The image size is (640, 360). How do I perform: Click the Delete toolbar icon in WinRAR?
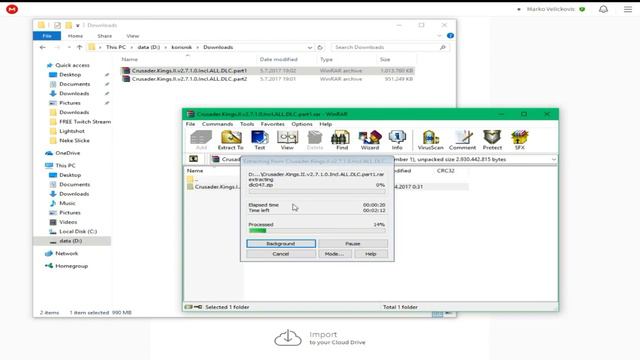point(315,140)
